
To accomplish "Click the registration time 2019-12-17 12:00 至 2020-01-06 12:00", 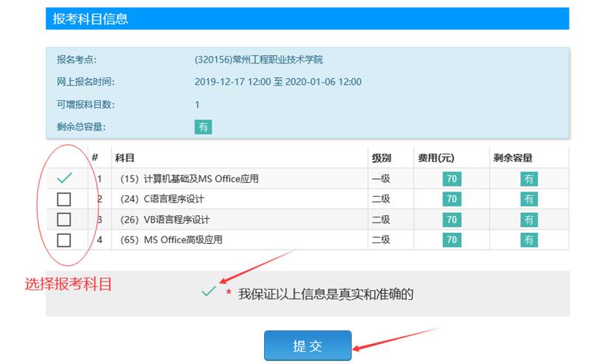I will tap(278, 82).
